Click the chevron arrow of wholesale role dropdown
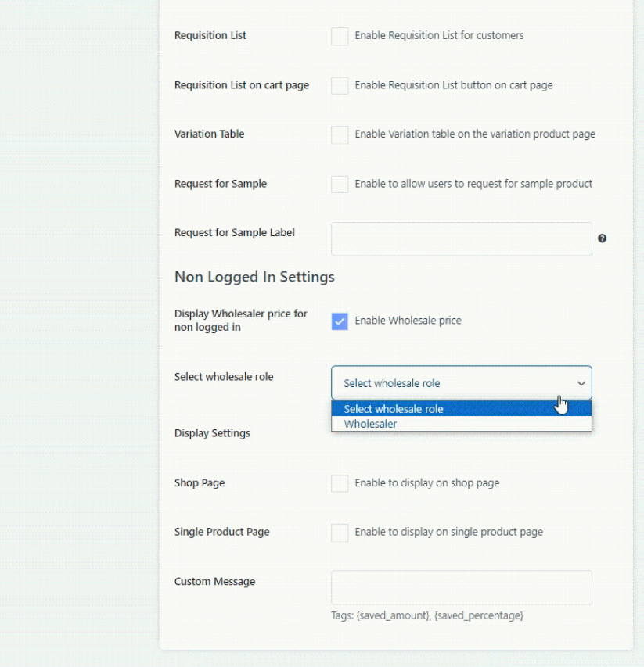This screenshot has height=667, width=644. click(x=581, y=383)
